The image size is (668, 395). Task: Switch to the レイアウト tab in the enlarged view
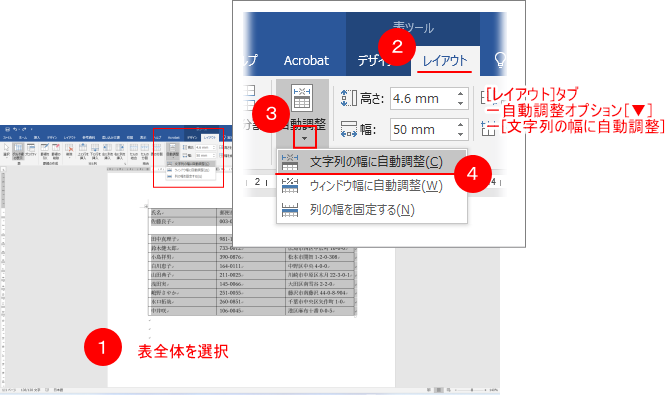tap(445, 61)
